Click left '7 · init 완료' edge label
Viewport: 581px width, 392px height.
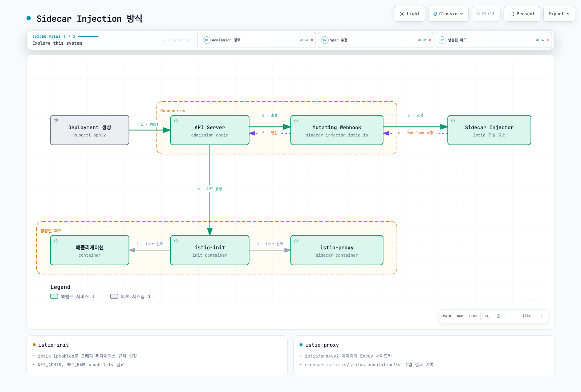[150, 244]
